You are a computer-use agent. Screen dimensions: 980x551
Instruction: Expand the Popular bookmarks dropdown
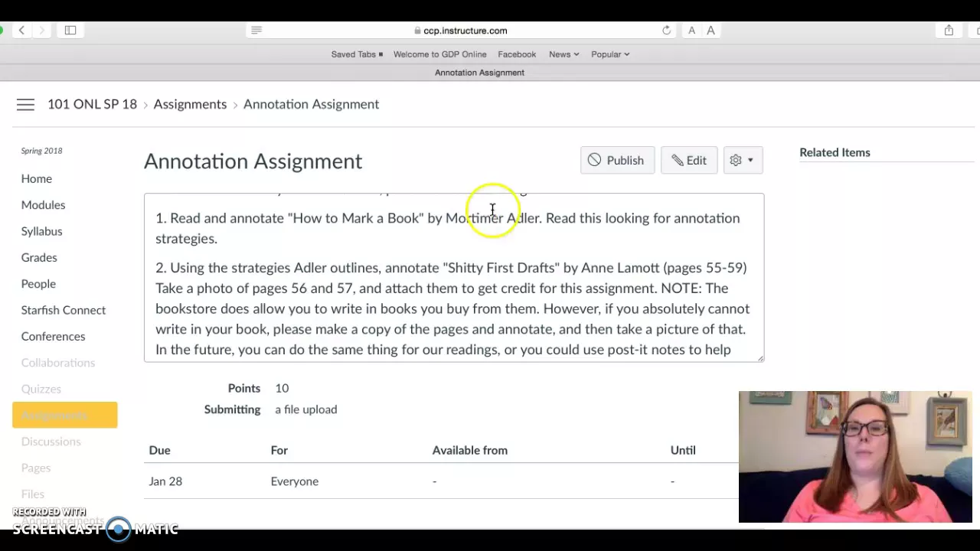click(610, 54)
